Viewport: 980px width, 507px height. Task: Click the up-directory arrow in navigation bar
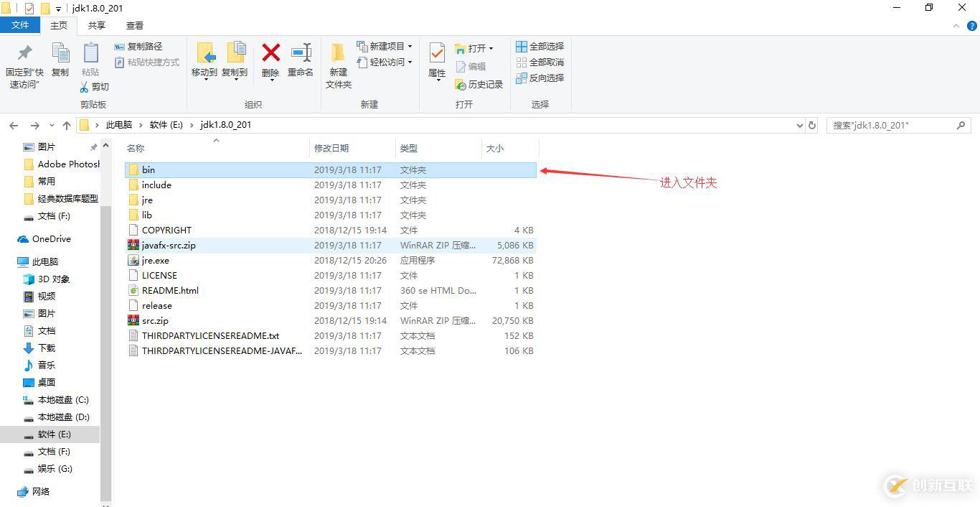pyautogui.click(x=67, y=125)
